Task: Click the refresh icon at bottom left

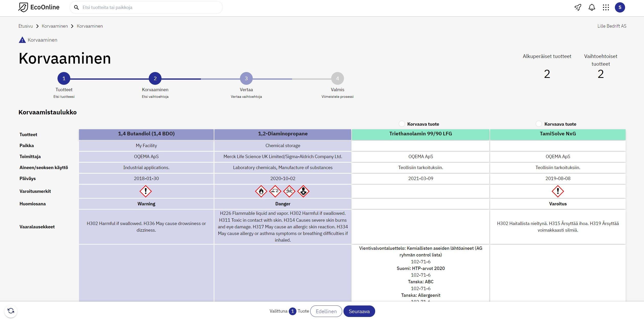Action: (x=11, y=311)
